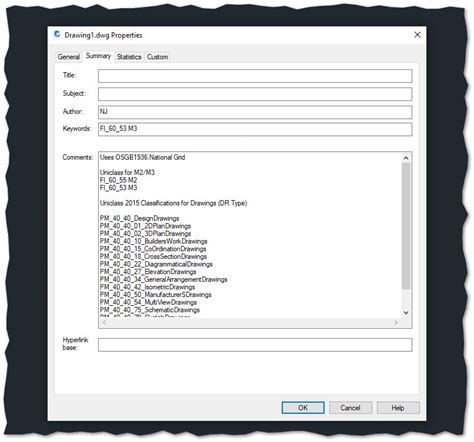This screenshot has width=474, height=442.
Task: Click the comments scroll up arrow
Action: click(x=406, y=158)
